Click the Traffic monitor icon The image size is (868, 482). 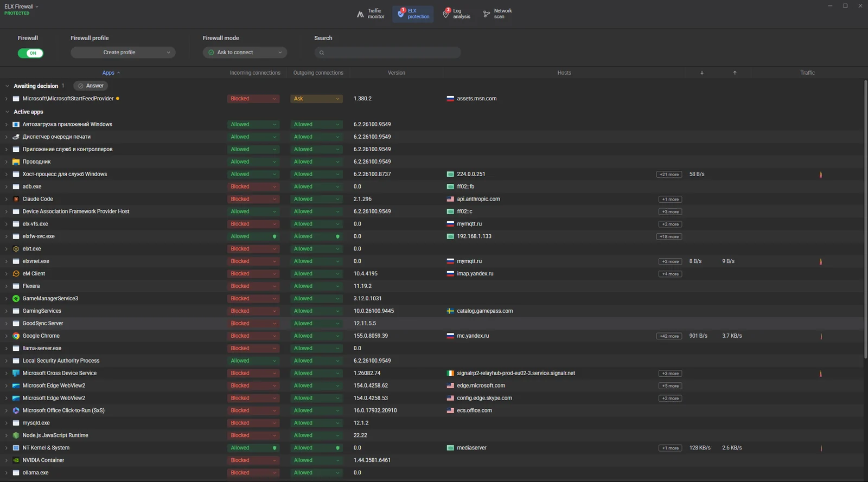pos(360,14)
